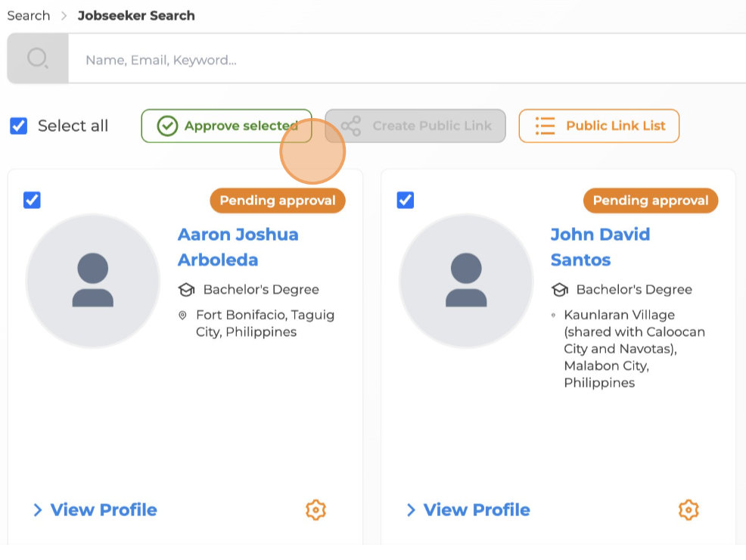Expand View Profile chevron on John's card
The width and height of the screenshot is (746, 560).
[x=411, y=510]
